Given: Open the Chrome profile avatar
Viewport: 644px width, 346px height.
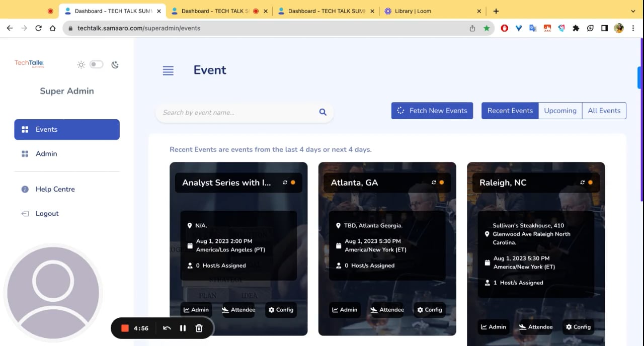Looking at the screenshot, I should tap(619, 28).
